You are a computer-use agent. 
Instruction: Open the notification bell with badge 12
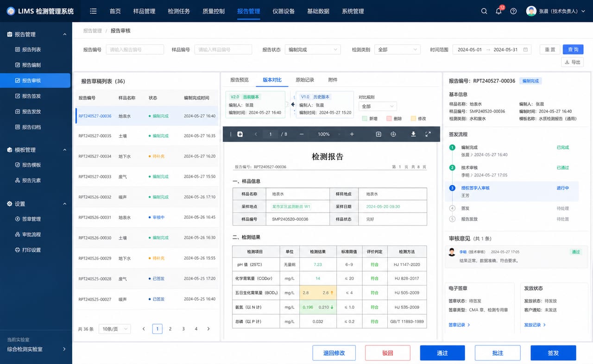click(x=498, y=11)
